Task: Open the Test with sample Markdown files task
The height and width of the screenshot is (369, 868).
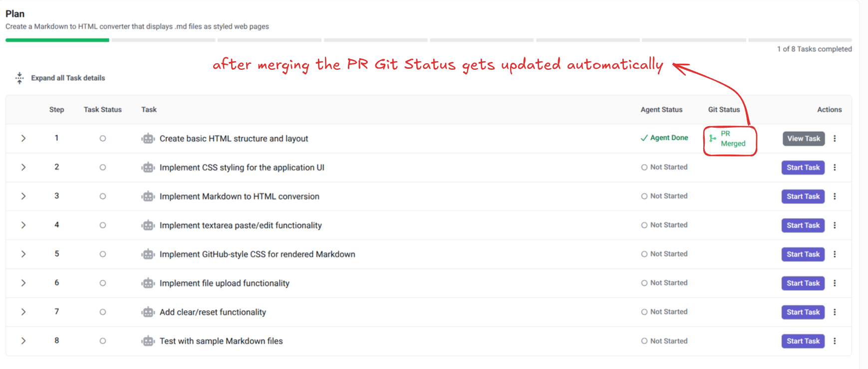Action: pos(221,341)
